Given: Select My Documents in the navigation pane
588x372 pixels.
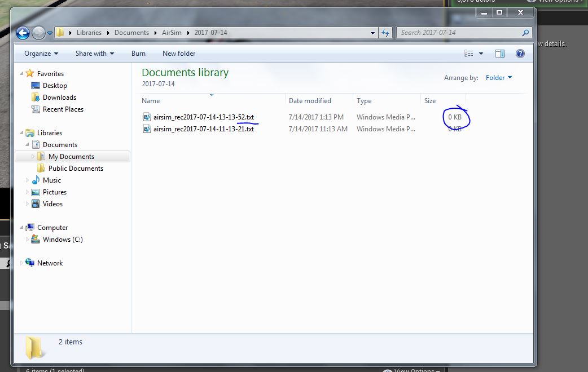Looking at the screenshot, I should 71,157.
